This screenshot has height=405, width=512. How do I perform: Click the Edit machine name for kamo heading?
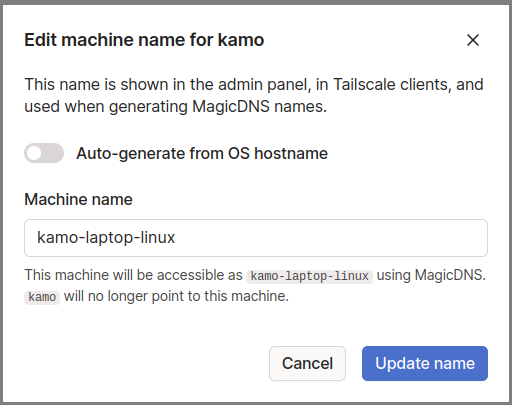pyautogui.click(x=144, y=40)
